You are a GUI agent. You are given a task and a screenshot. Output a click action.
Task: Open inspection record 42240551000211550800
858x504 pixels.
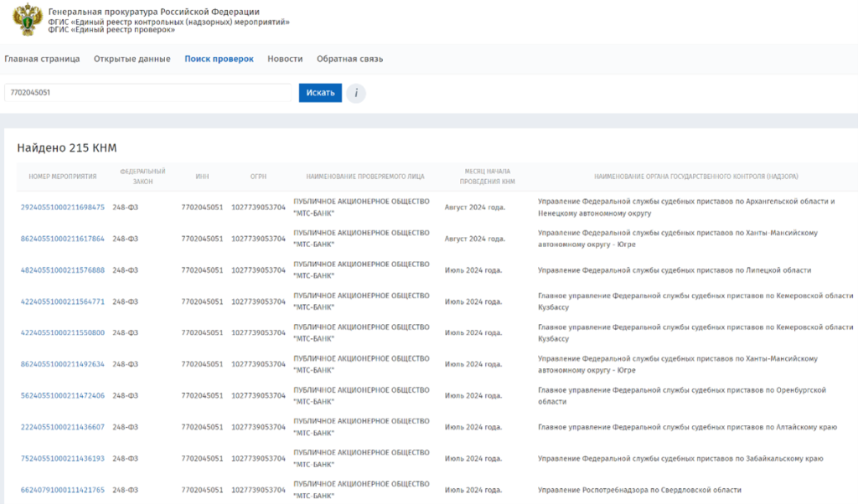click(x=63, y=333)
